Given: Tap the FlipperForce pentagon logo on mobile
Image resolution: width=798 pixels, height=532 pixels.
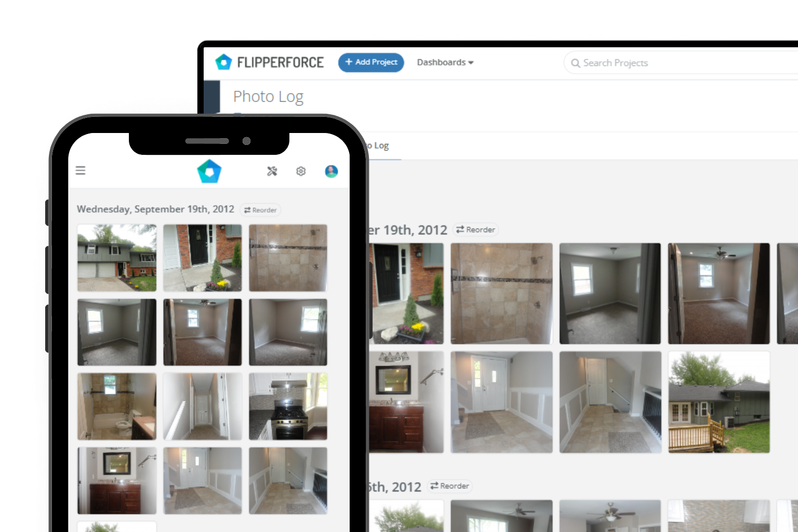Looking at the screenshot, I should pyautogui.click(x=209, y=171).
